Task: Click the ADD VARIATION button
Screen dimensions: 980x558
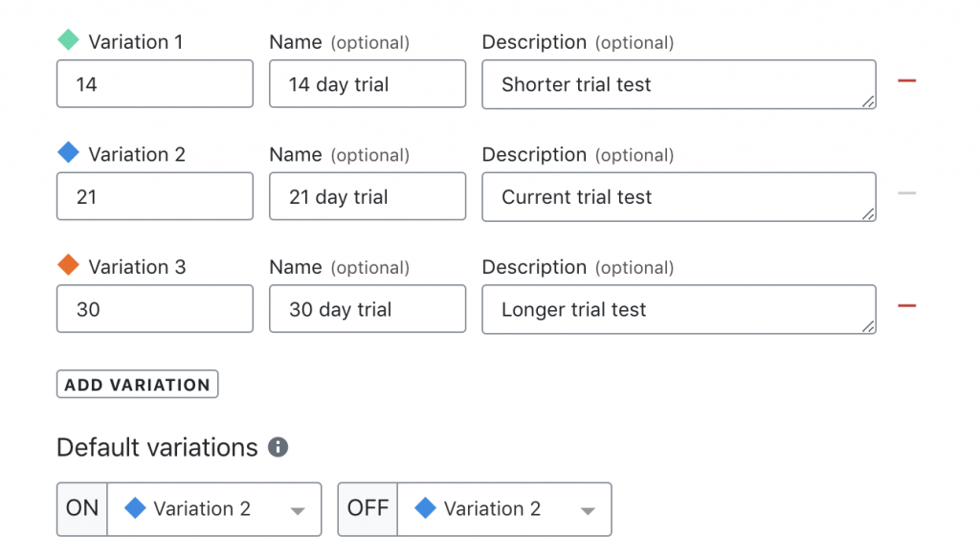Action: 137,384
